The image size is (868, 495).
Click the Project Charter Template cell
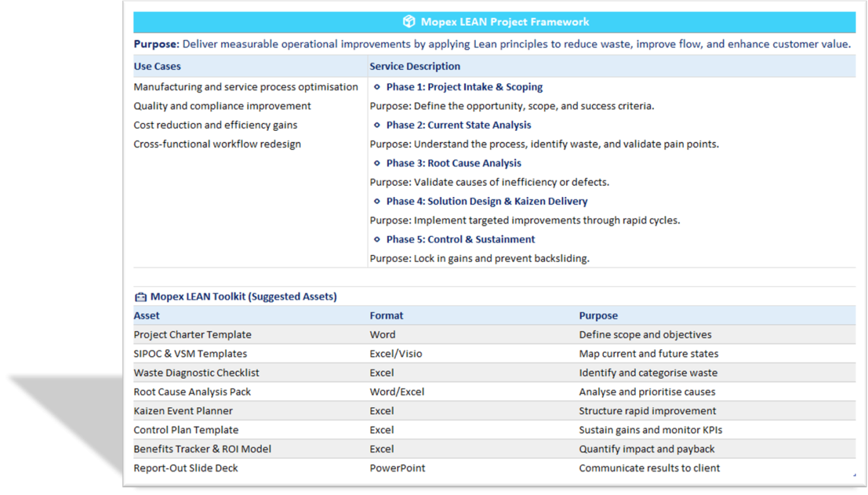pyautogui.click(x=193, y=334)
